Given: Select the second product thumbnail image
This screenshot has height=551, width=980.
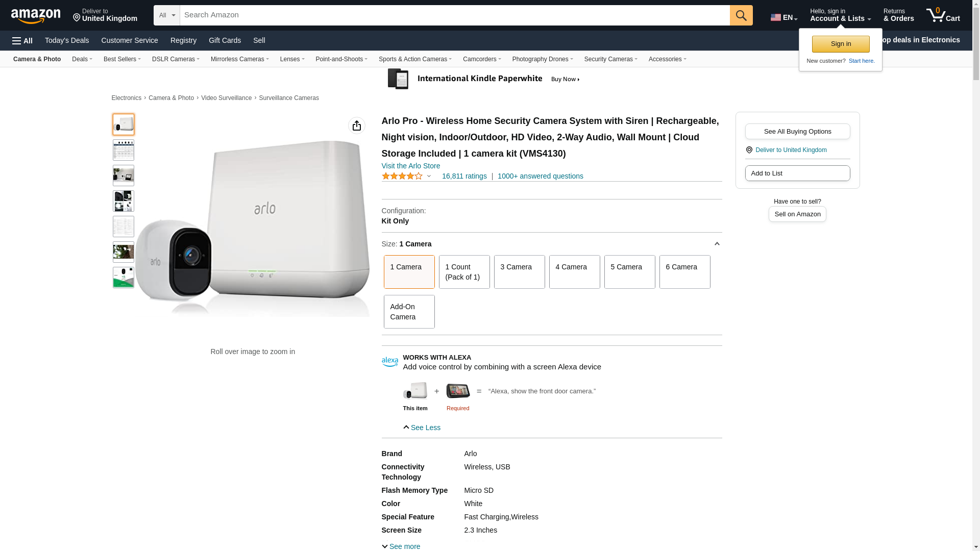Looking at the screenshot, I should point(124,150).
